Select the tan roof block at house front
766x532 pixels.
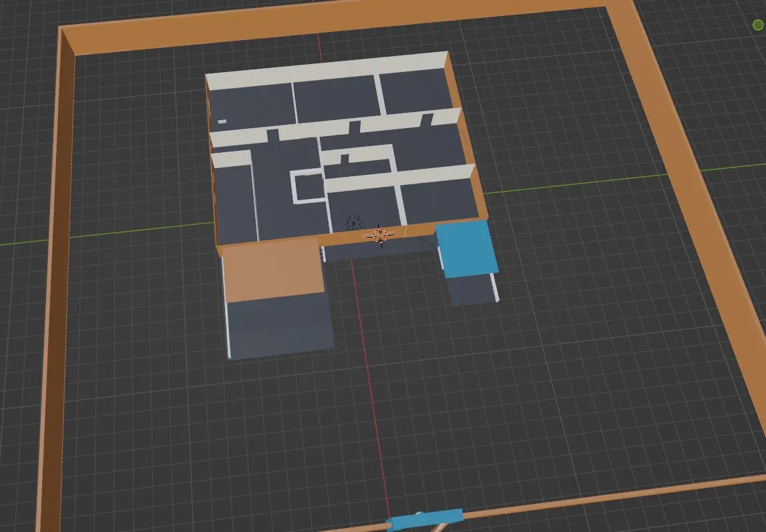273,270
